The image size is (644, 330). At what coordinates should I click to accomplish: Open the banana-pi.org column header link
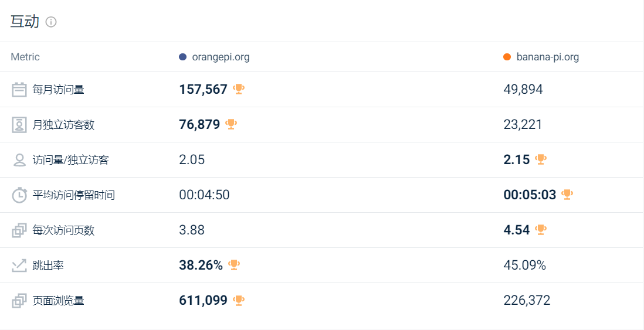pyautogui.click(x=547, y=57)
